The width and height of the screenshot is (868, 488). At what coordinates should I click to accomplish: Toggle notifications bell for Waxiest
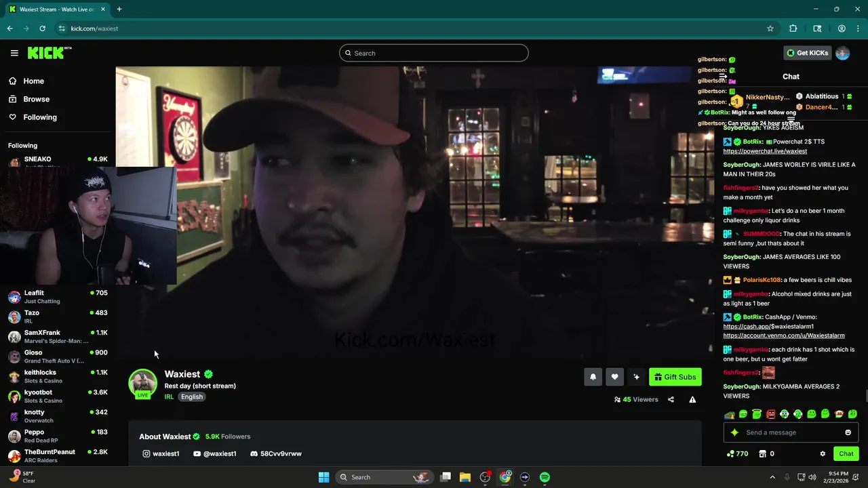593,378
